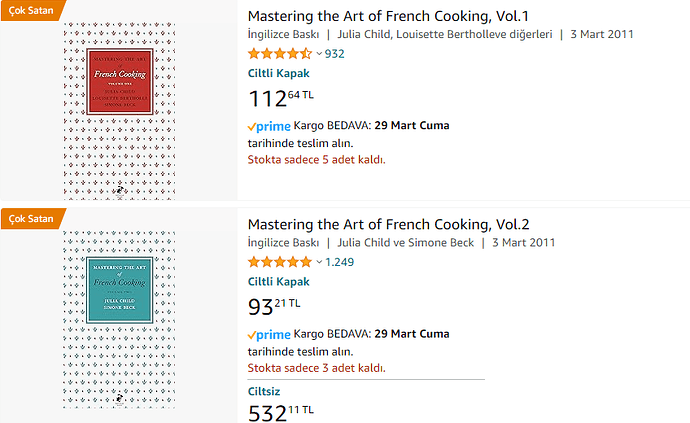Click the 93,21 TL price for Vol.2
Viewport: 690px width, 423px height.
click(274, 306)
